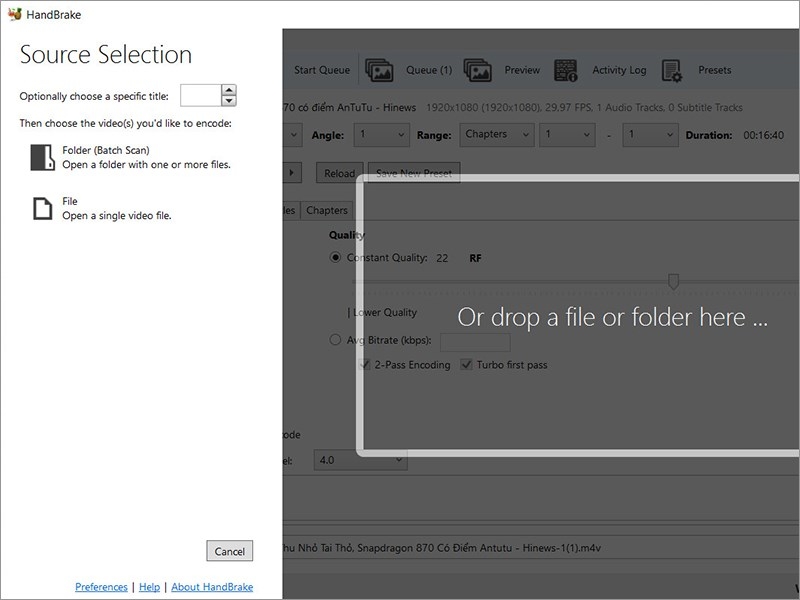Switch to the Chapters tab

326,210
